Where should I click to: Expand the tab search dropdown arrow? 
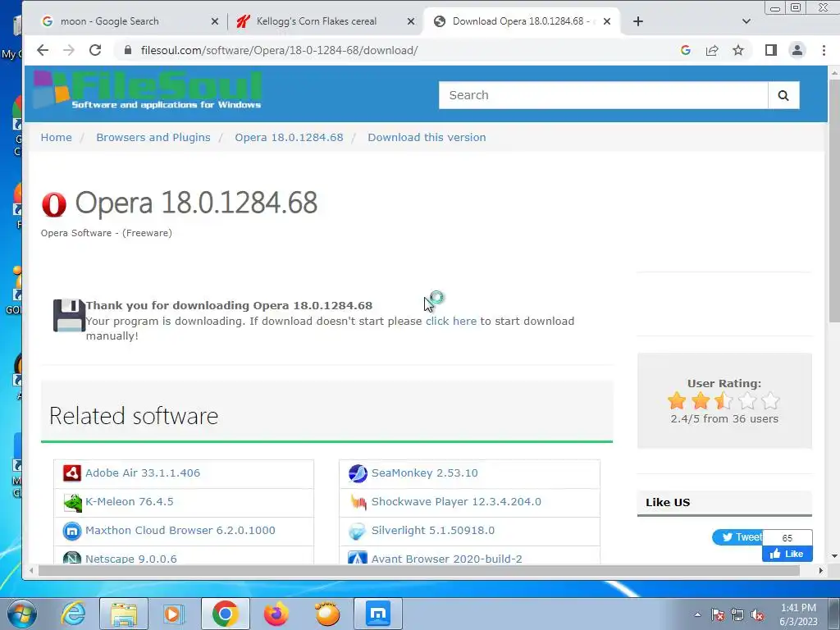click(x=746, y=21)
